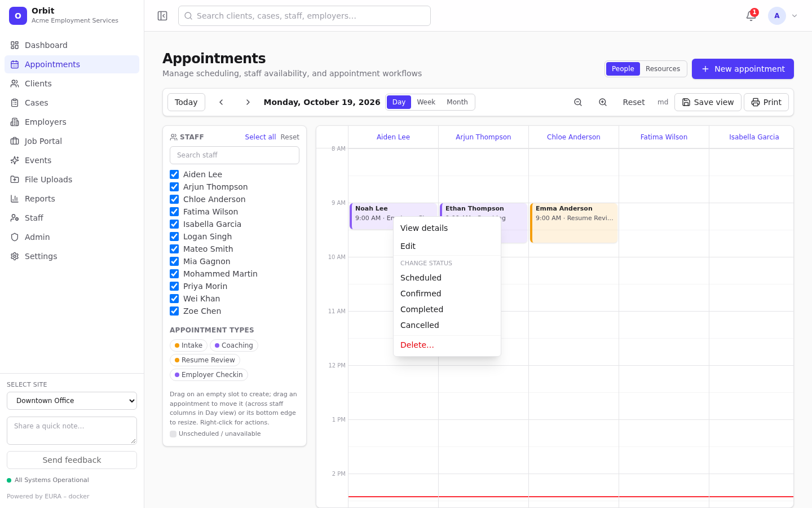Image resolution: width=812 pixels, height=508 pixels.
Task: Select Cancelled status in context menu
Action: pos(447,325)
